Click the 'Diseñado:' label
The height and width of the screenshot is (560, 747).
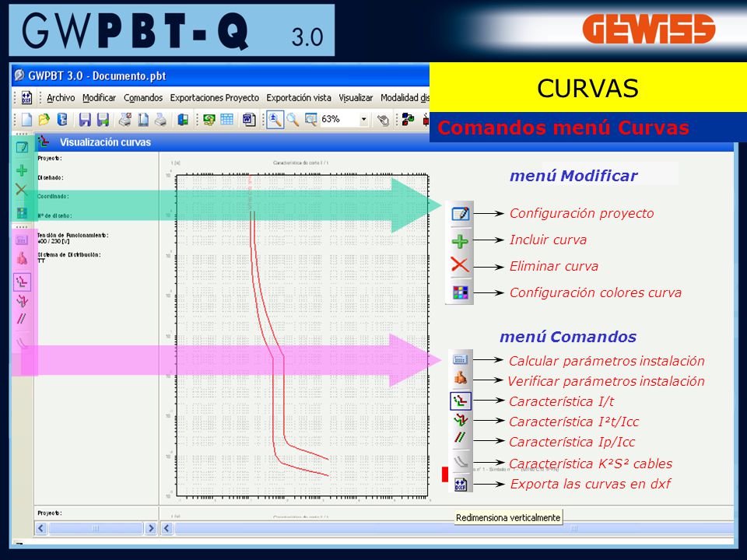(x=51, y=177)
